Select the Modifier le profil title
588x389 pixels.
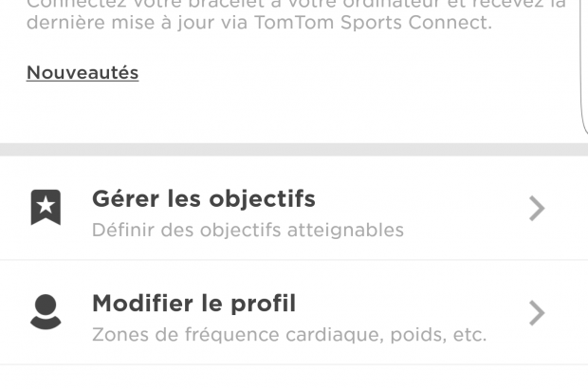[x=193, y=304]
